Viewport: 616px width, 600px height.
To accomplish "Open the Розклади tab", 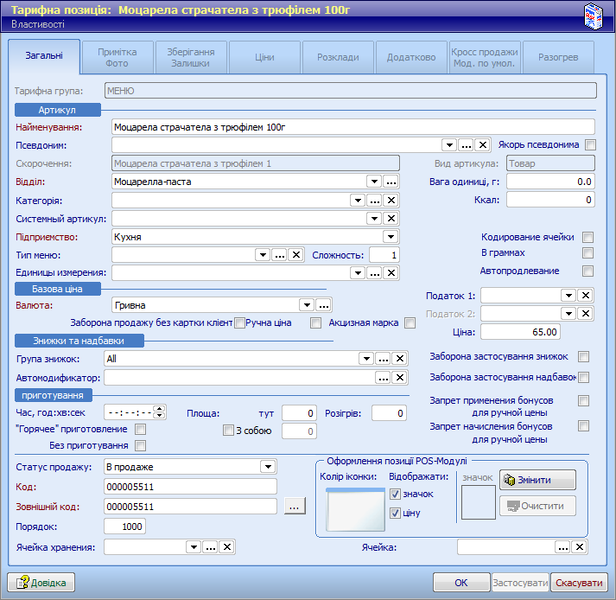I will pyautogui.click(x=337, y=58).
